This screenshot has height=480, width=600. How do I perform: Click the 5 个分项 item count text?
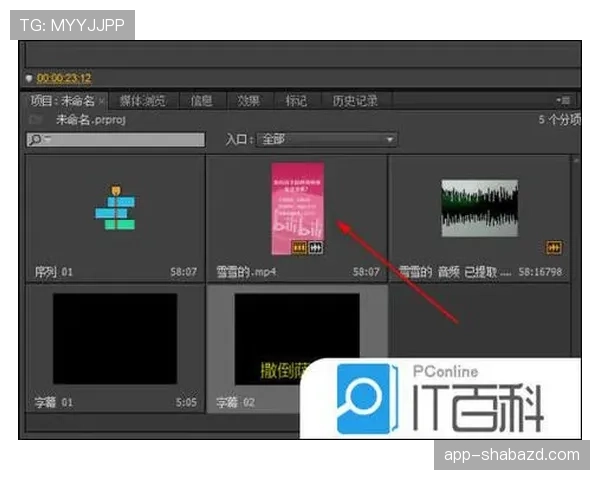[559, 120]
